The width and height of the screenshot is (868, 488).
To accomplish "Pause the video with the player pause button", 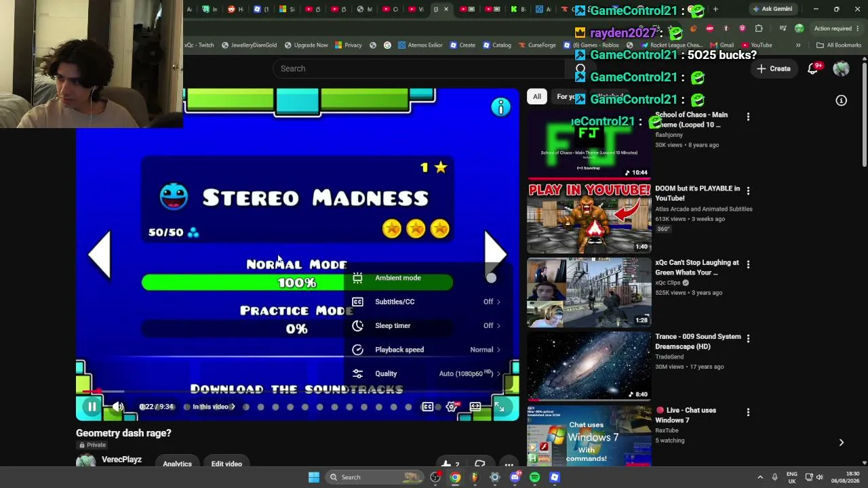I will coord(92,407).
